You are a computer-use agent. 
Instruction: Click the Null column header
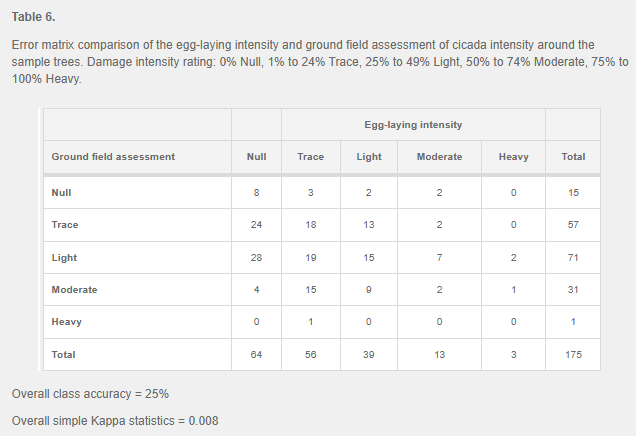[256, 156]
